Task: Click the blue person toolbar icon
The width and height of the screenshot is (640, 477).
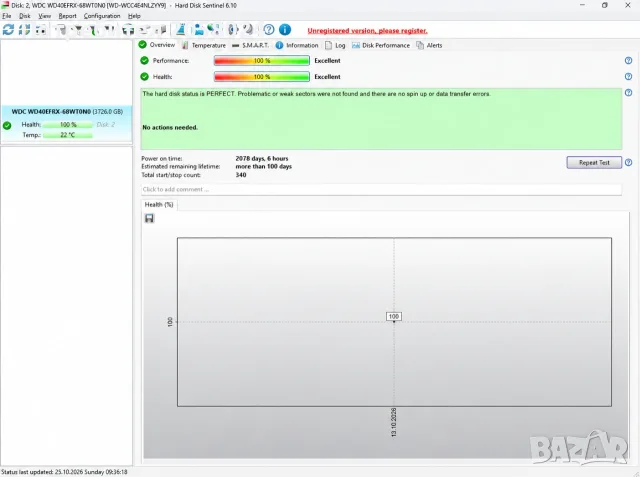Action: coord(198,29)
